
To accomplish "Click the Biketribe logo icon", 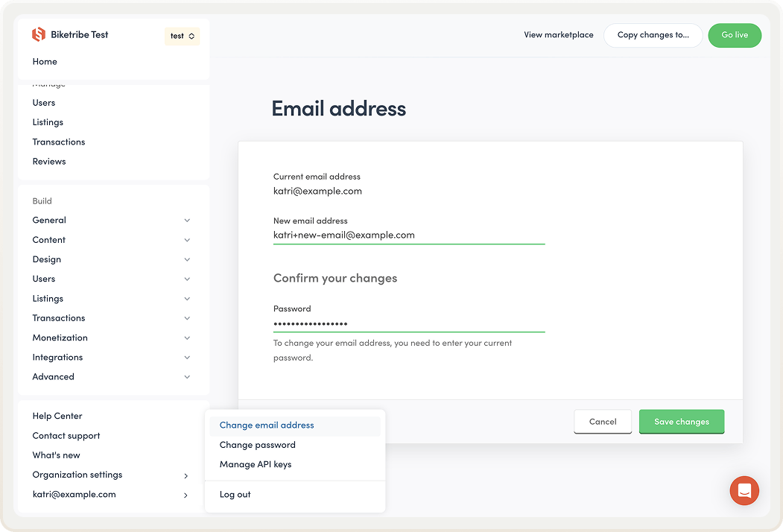I will (37, 34).
